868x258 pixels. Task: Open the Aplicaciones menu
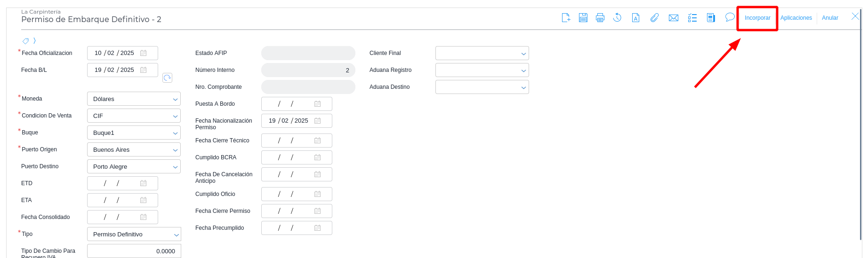tap(796, 18)
